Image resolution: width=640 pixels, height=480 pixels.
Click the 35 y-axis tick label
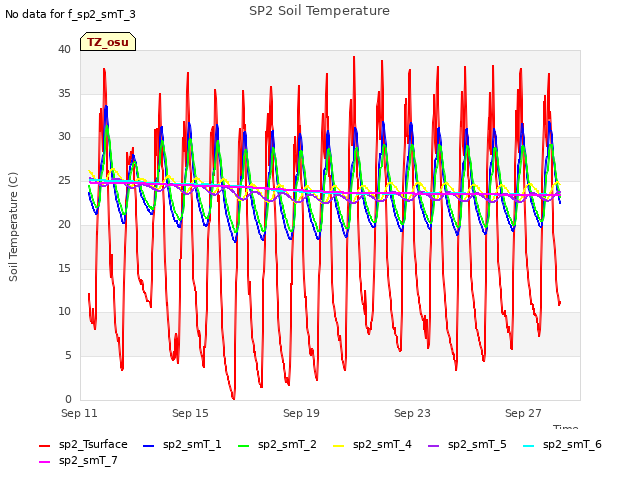[x=64, y=93]
